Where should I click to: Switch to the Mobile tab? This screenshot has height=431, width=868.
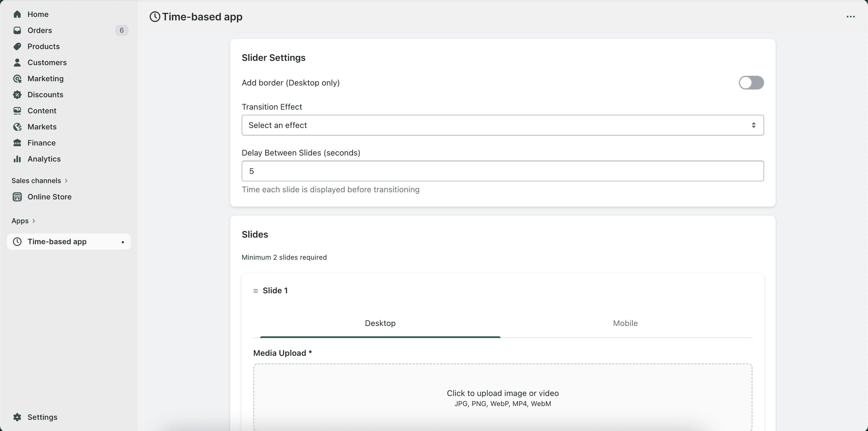click(x=625, y=323)
